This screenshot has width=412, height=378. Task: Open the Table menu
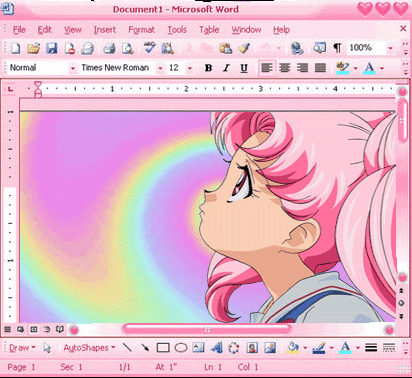209,30
